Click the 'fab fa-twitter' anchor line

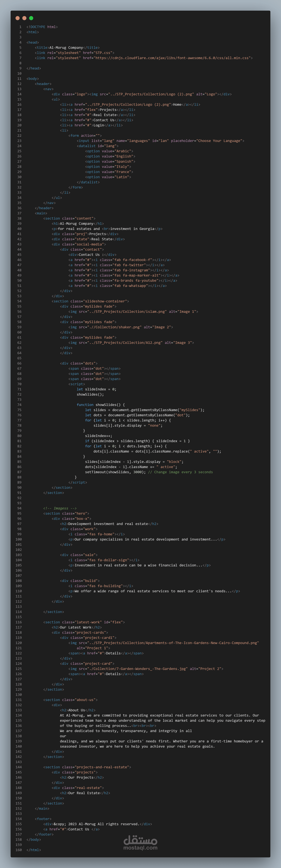tap(117, 265)
